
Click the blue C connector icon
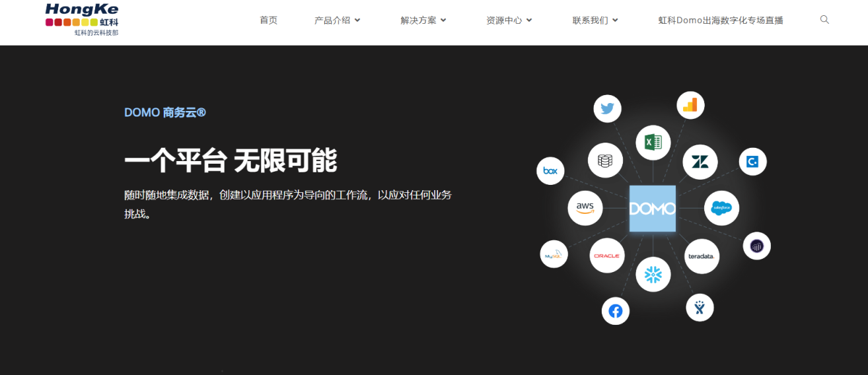(752, 161)
